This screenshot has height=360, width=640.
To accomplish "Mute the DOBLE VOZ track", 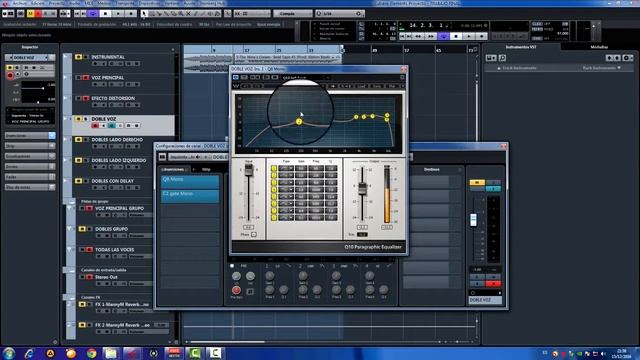I will click(78, 119).
